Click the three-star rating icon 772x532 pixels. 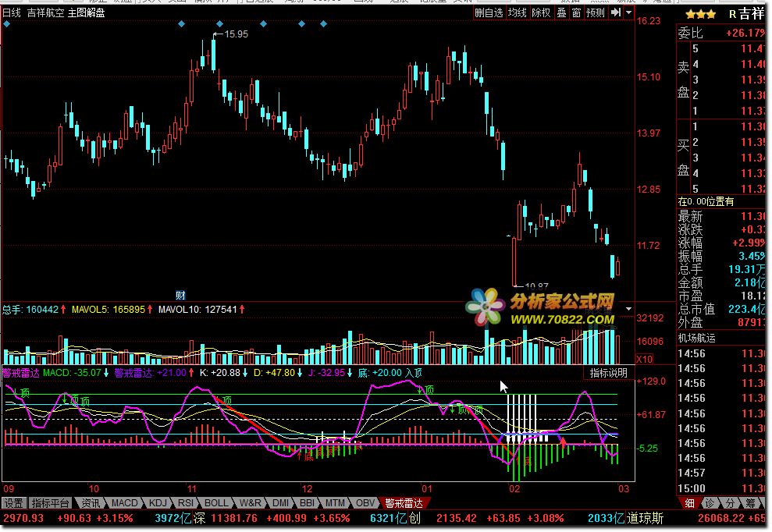(x=700, y=14)
